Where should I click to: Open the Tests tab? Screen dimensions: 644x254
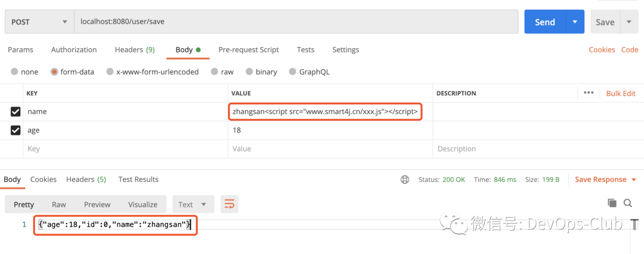[x=305, y=49]
